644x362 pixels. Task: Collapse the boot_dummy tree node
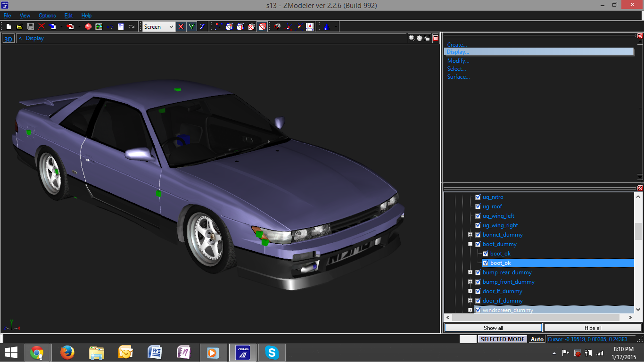click(x=470, y=244)
